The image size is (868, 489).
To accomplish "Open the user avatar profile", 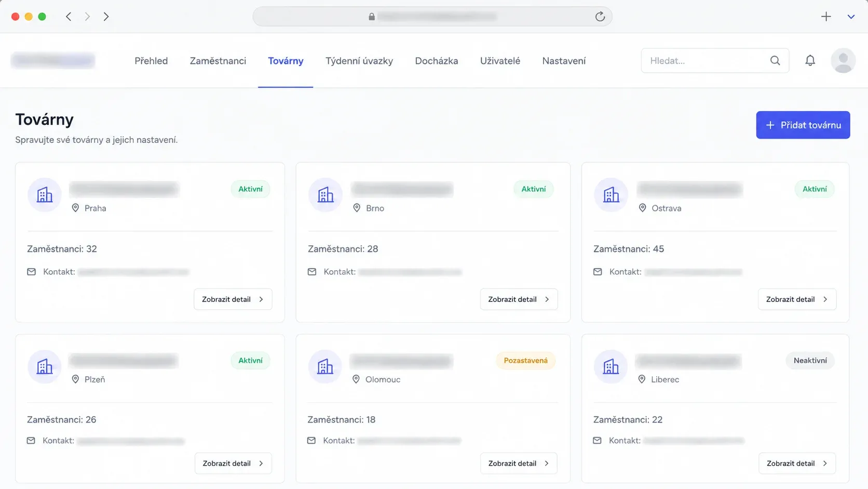I will point(843,61).
